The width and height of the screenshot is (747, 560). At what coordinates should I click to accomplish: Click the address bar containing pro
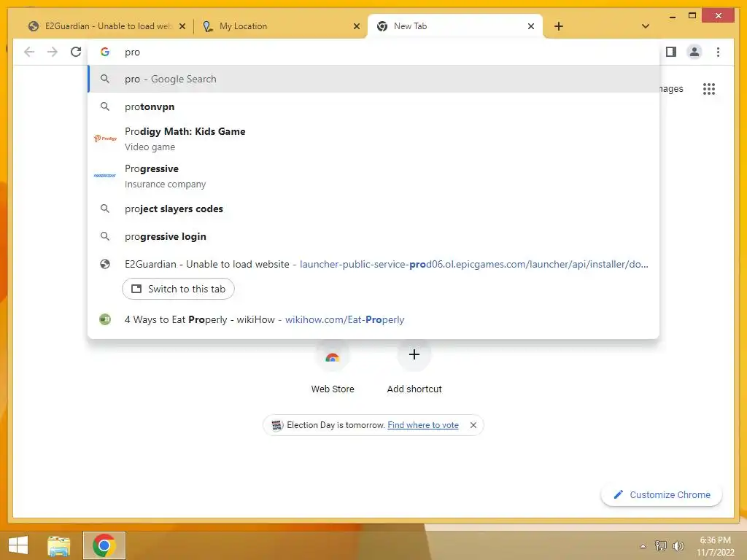point(373,52)
